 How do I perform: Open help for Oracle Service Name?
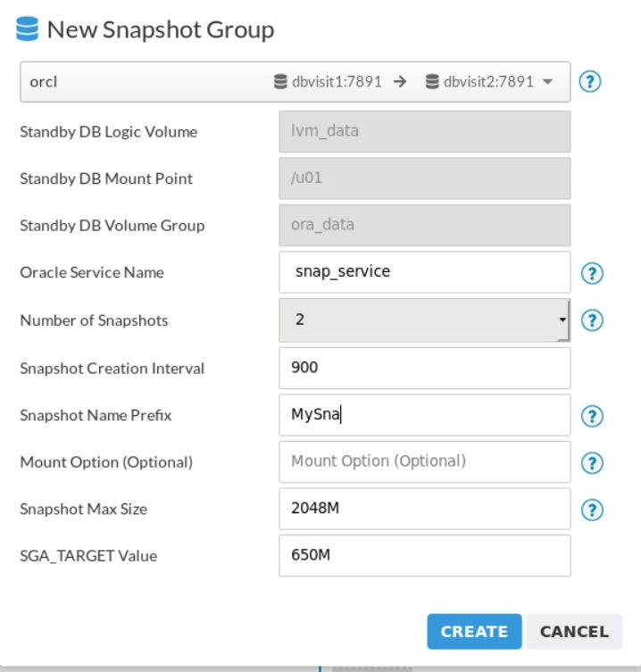(x=592, y=273)
